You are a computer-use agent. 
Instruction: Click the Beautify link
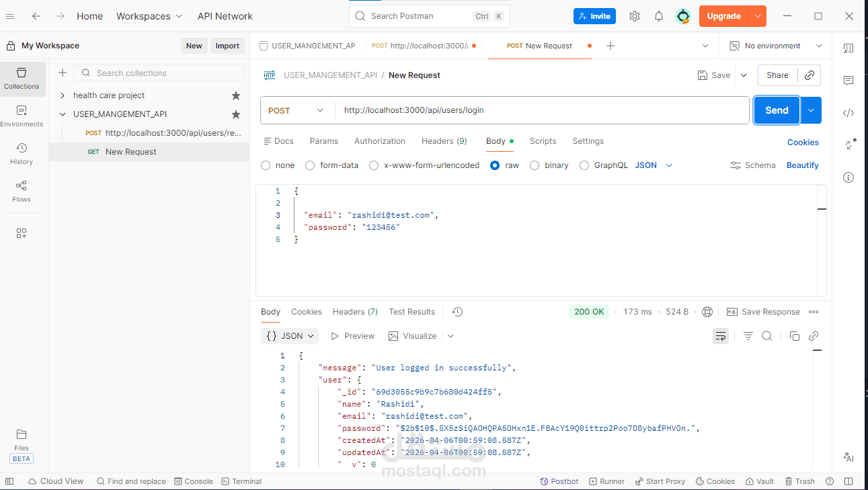click(803, 165)
